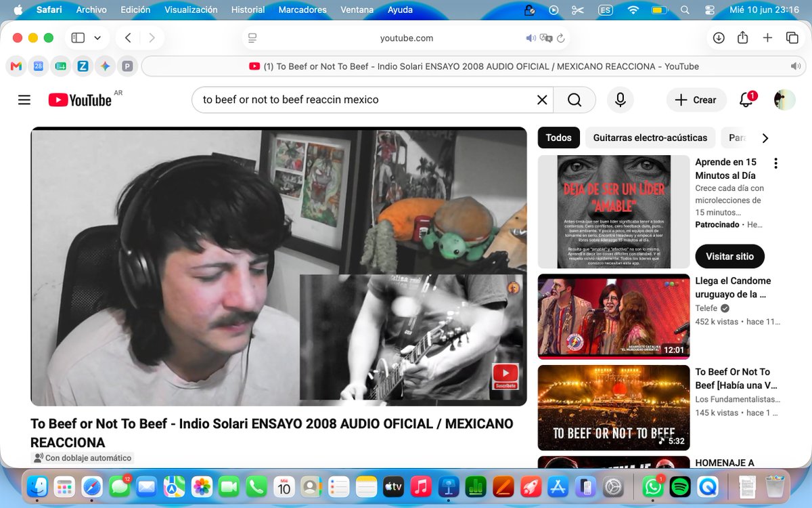Open the Visualización menu
The image size is (812, 508).
pos(191,10)
